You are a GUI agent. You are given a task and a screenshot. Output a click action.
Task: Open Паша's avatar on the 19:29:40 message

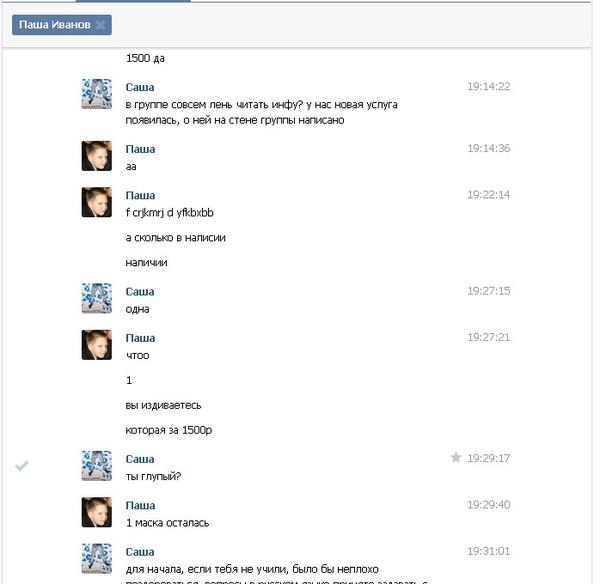(x=96, y=512)
